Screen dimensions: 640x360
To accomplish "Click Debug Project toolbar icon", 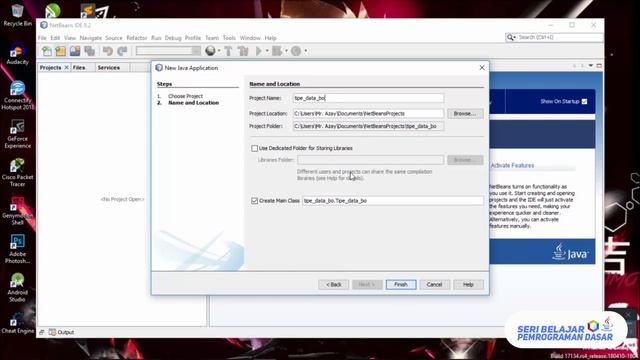I will (x=277, y=51).
